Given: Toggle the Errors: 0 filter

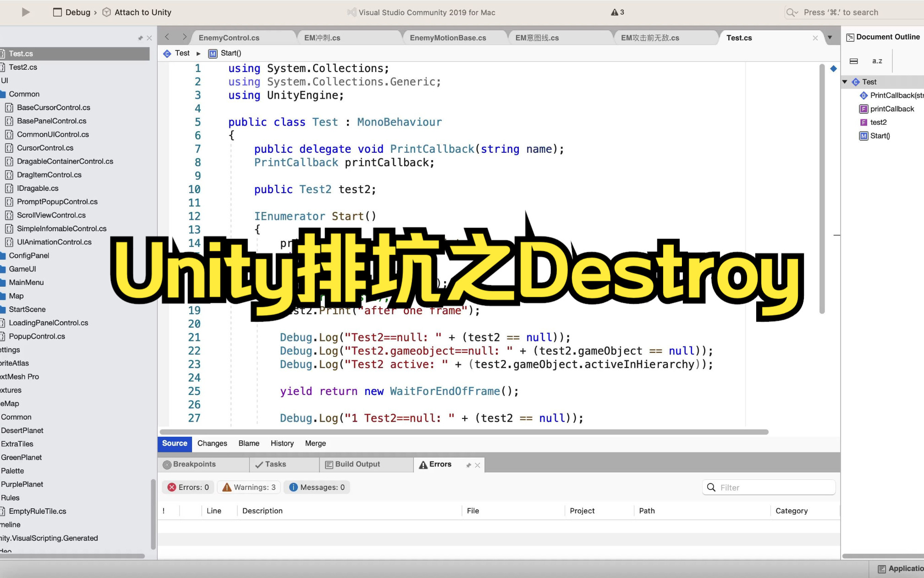Looking at the screenshot, I should [x=187, y=487].
